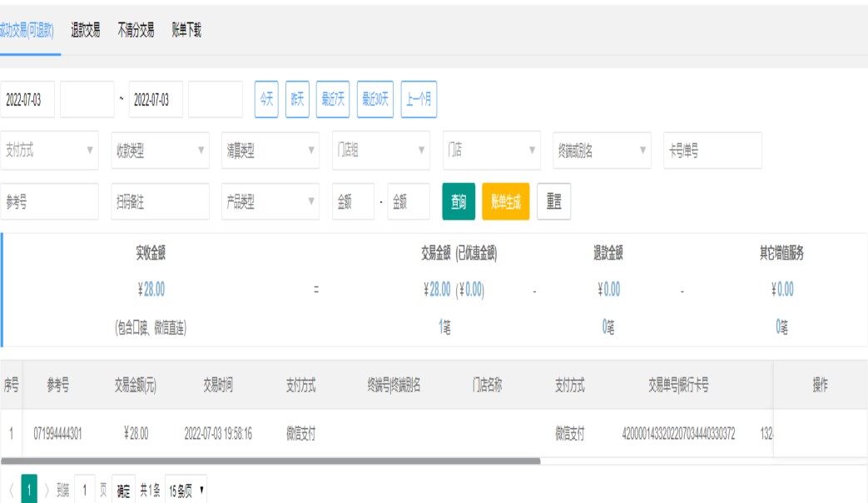Open the 不清分交易 tab
Screen dimensions: 868x503
pos(136,31)
